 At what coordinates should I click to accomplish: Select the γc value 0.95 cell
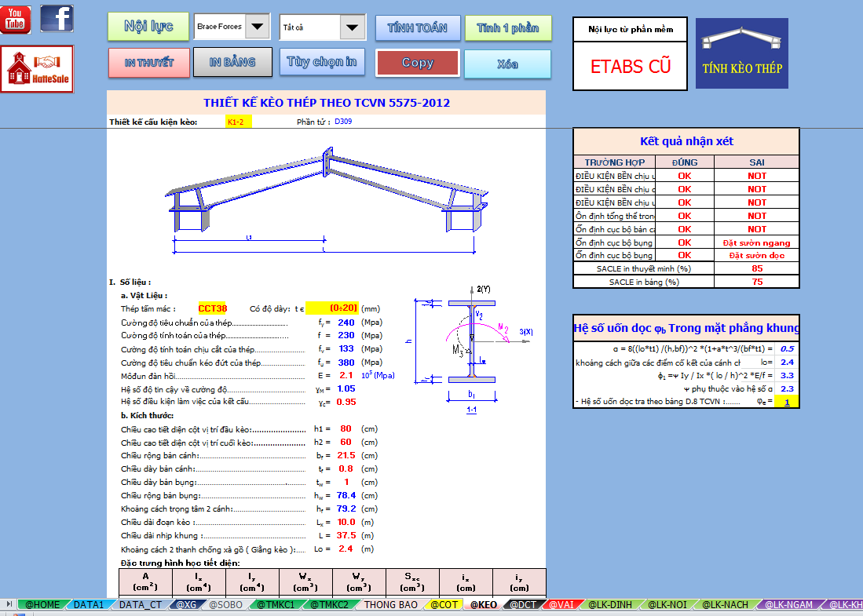point(346,402)
